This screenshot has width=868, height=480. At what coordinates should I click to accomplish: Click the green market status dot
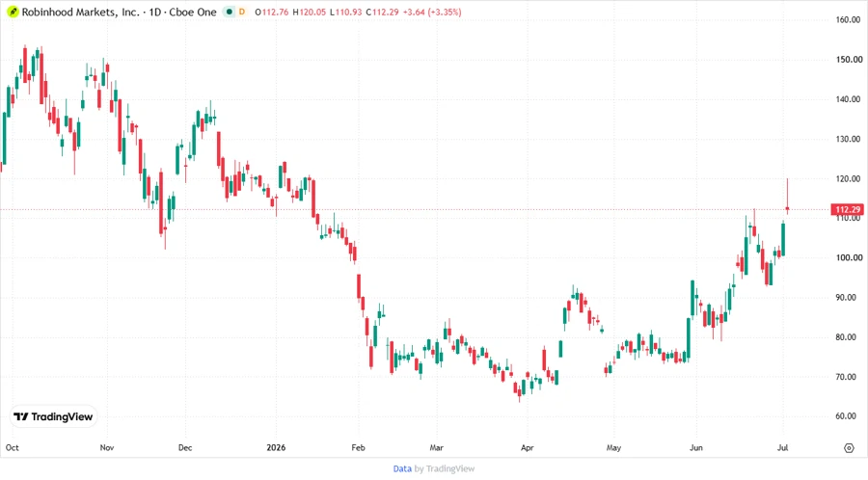click(x=230, y=12)
